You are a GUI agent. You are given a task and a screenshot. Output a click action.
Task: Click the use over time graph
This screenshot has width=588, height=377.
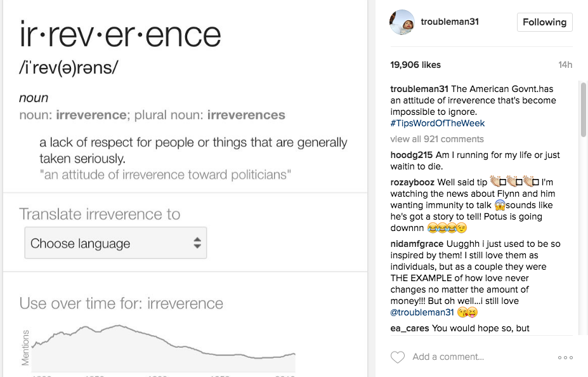(163, 346)
